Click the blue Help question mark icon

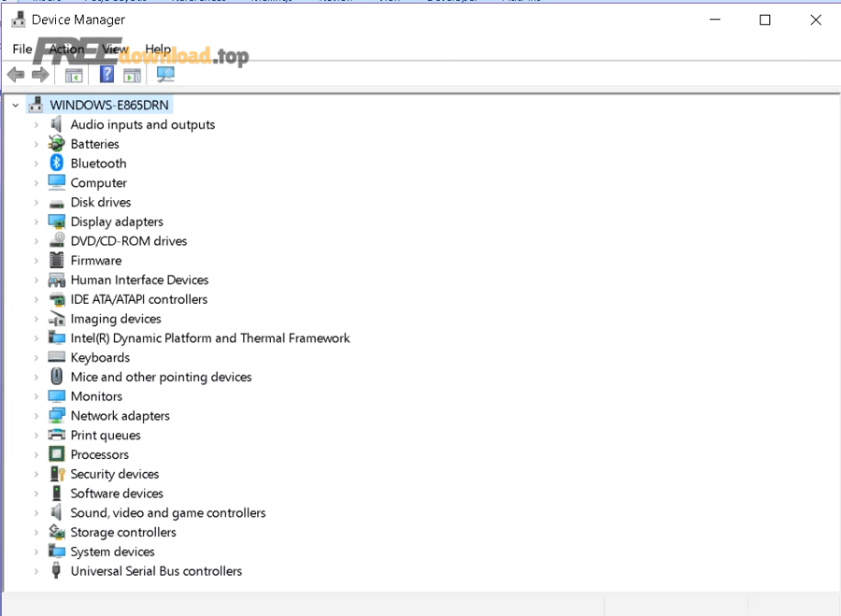coord(107,74)
